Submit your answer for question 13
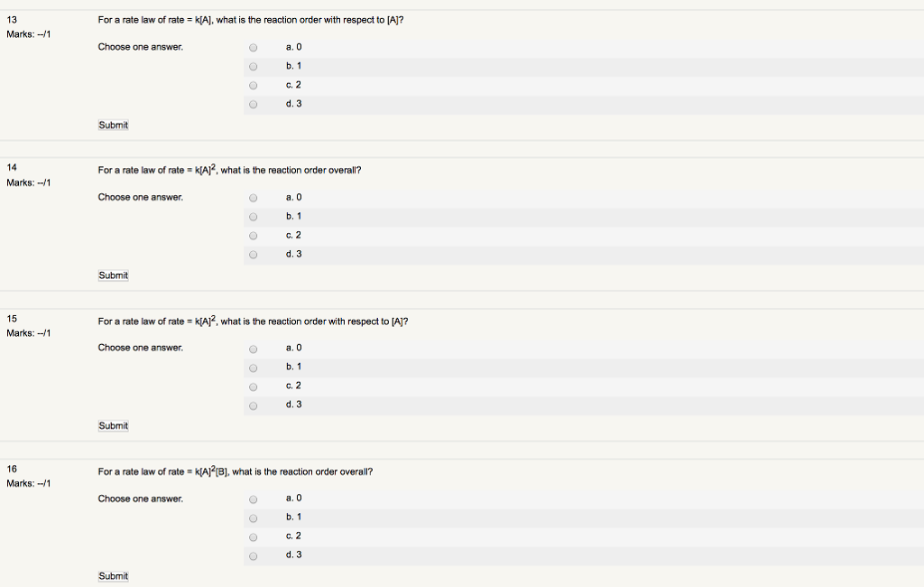This screenshot has height=587, width=924. [112, 125]
